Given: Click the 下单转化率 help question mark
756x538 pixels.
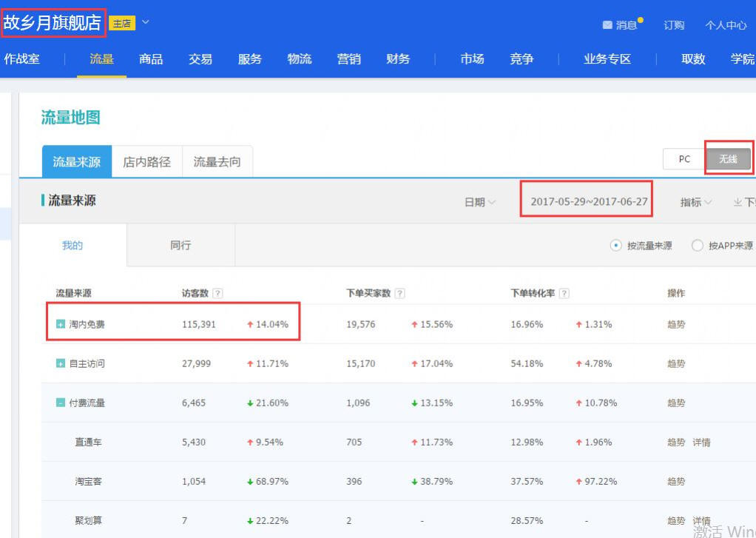Looking at the screenshot, I should [564, 293].
